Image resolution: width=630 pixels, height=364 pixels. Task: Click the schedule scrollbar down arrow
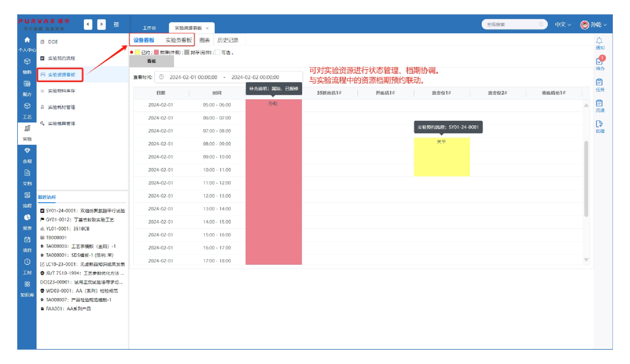coord(586,260)
